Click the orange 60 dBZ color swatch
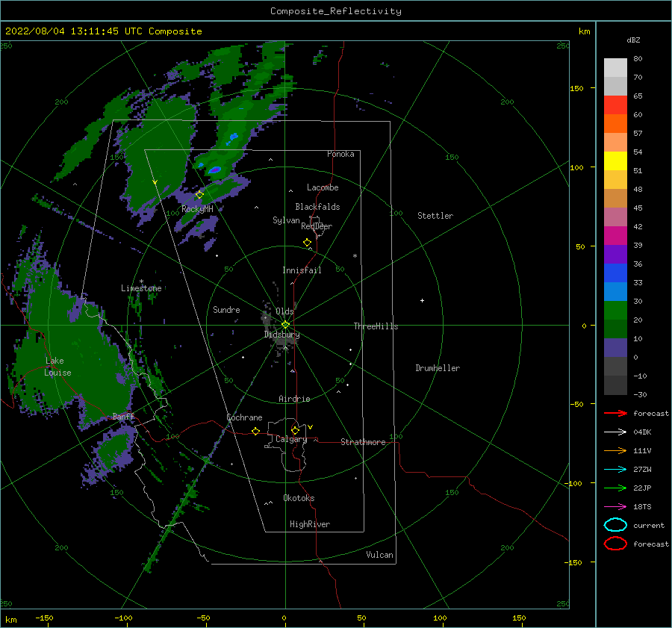 615,123
